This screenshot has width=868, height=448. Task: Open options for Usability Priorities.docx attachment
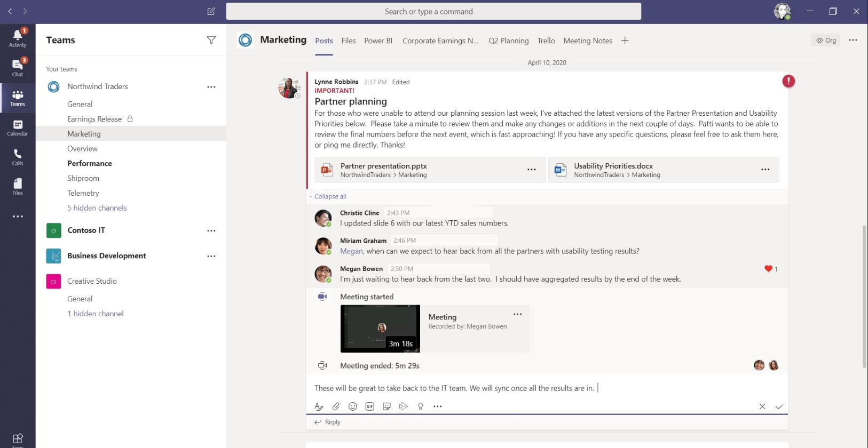coord(766,170)
